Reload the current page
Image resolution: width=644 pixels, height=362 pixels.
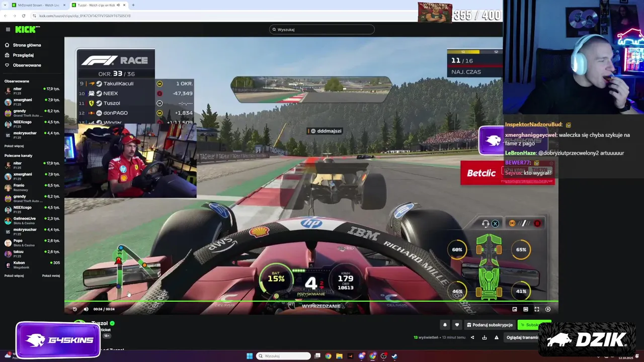23,16
